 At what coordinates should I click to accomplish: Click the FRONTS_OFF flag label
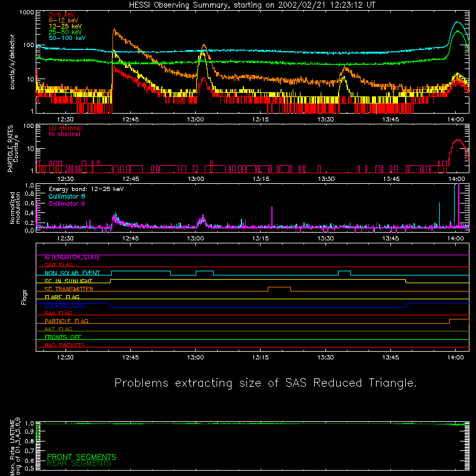pos(63,337)
